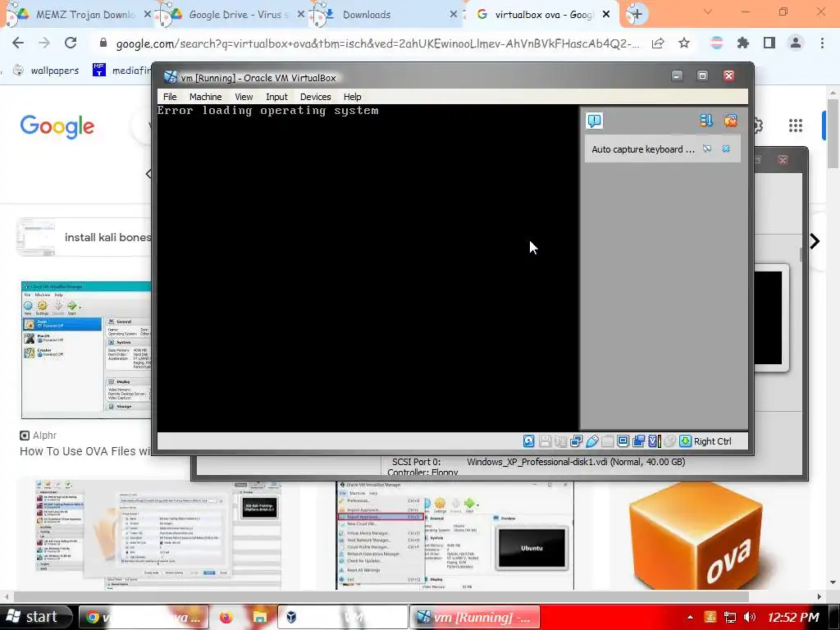Click the mouse integration status icon
The image size is (840, 630).
tap(669, 441)
